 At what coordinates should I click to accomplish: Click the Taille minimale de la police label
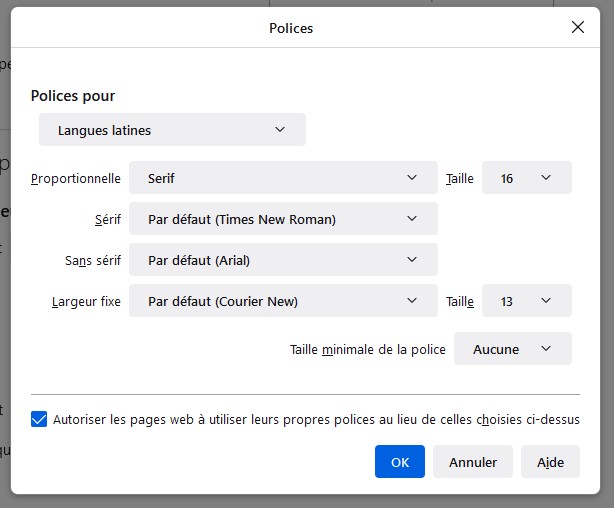(367, 350)
